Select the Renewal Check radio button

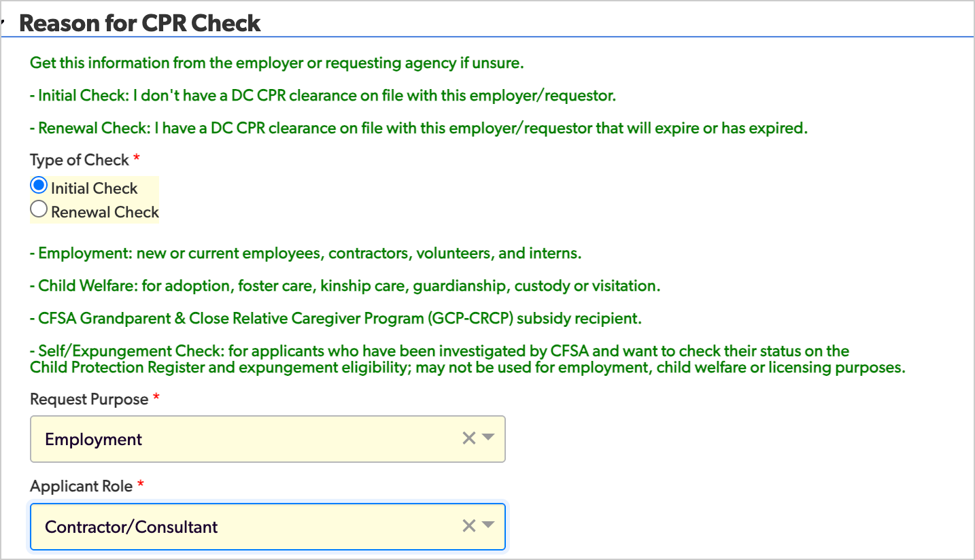tap(39, 209)
